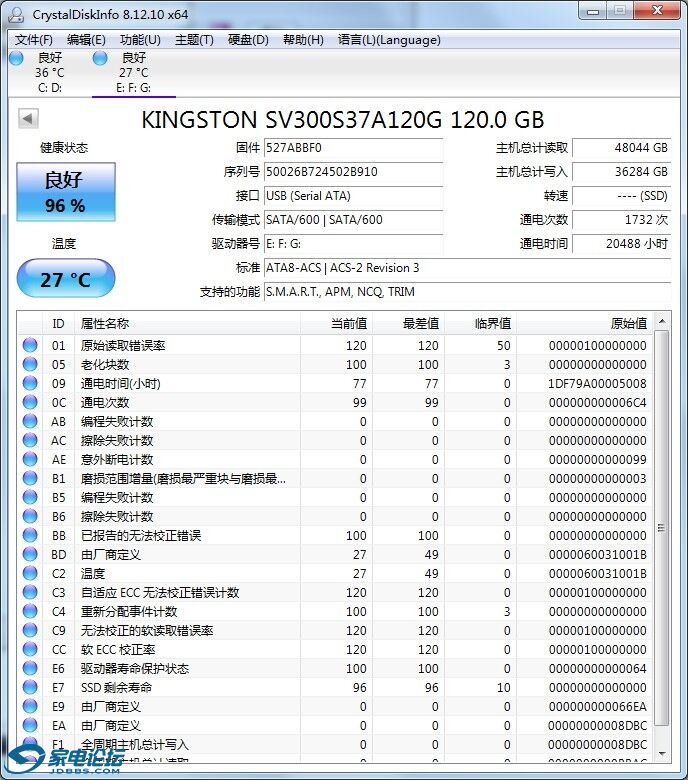Click status orb for attribute C2 温度

pos(30,573)
